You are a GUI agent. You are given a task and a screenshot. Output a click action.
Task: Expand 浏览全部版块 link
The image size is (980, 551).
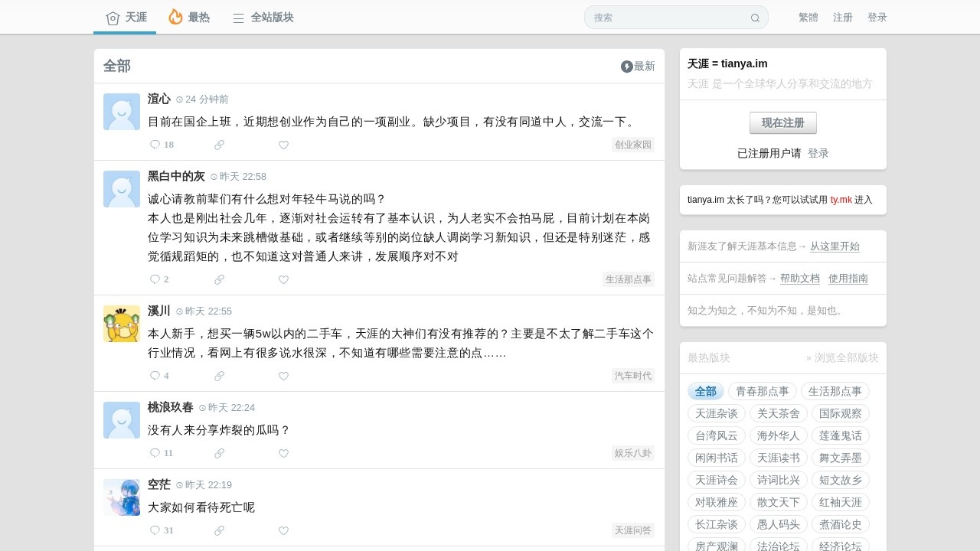click(842, 357)
